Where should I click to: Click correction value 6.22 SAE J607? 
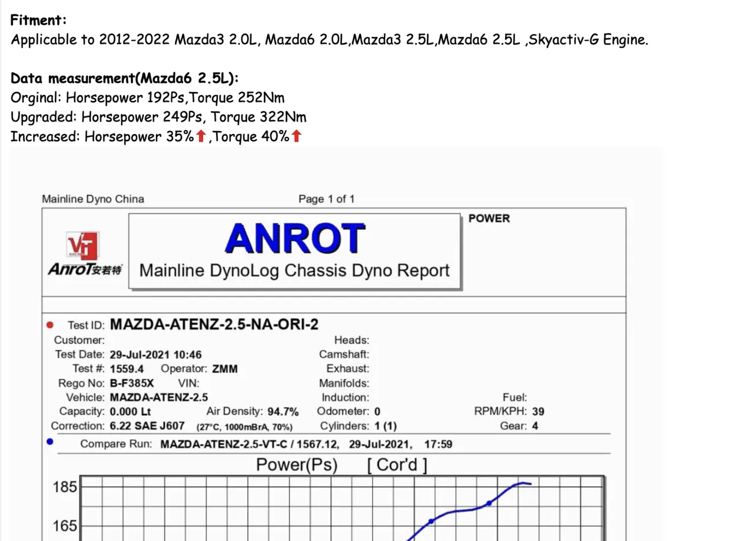148,426
